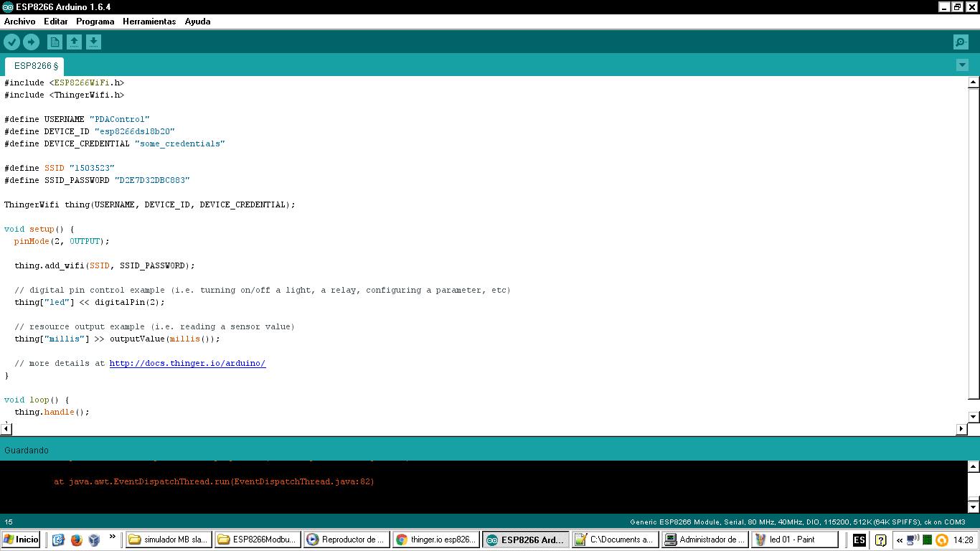Open the tab options dropdown arrow
Image resolution: width=980 pixels, height=551 pixels.
(x=962, y=65)
